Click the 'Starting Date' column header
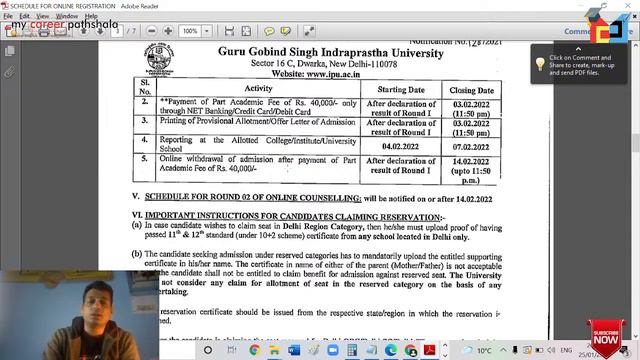 click(x=401, y=89)
